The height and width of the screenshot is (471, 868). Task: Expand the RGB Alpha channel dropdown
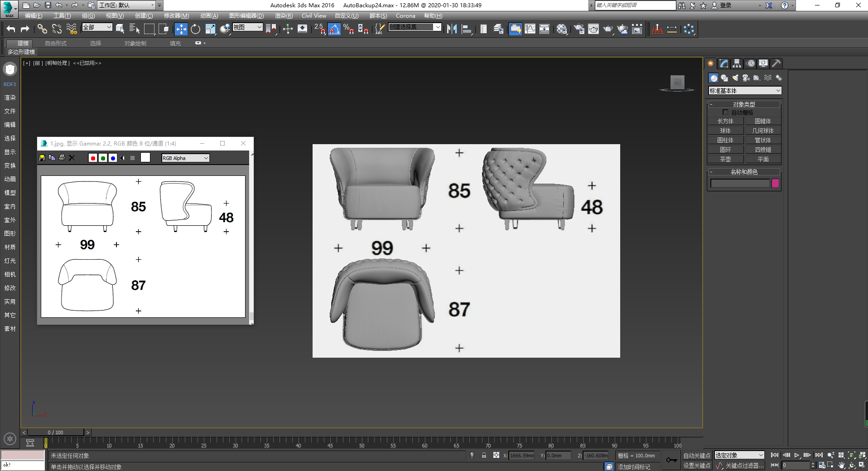click(185, 158)
